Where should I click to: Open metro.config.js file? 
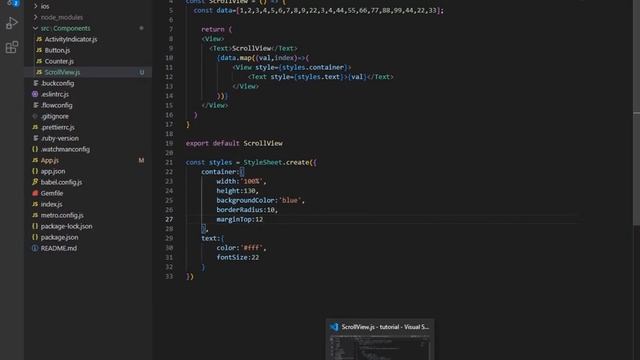point(62,215)
